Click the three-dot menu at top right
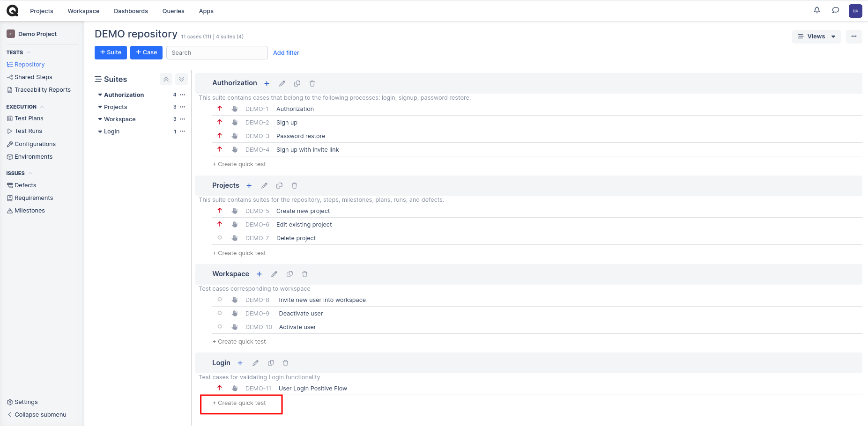This screenshot has height=426, width=868. coord(853,37)
